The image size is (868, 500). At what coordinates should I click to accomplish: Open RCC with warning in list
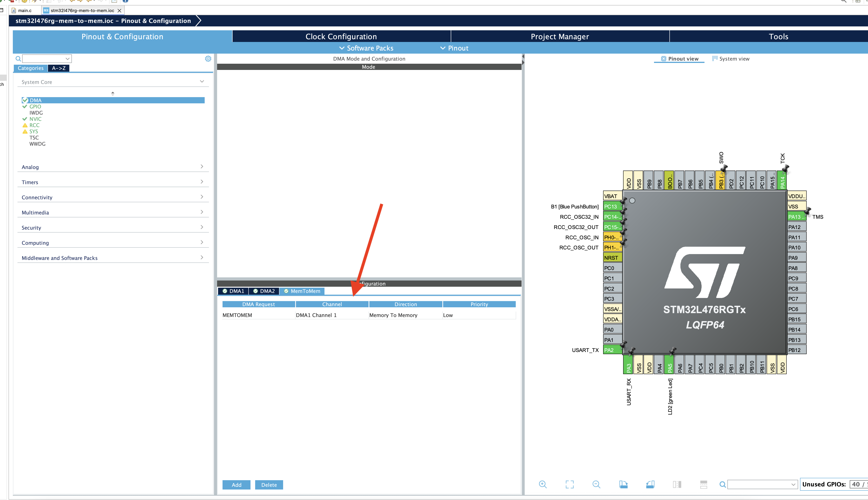pyautogui.click(x=34, y=125)
